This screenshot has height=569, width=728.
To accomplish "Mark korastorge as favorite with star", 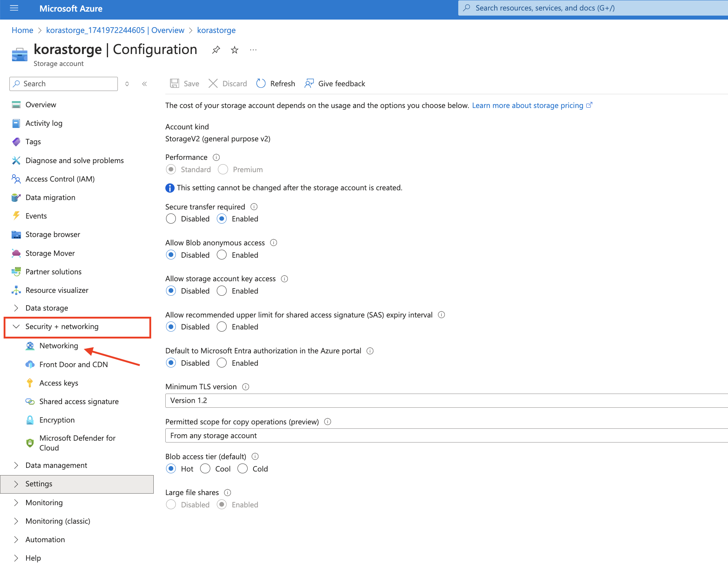I will click(x=235, y=50).
